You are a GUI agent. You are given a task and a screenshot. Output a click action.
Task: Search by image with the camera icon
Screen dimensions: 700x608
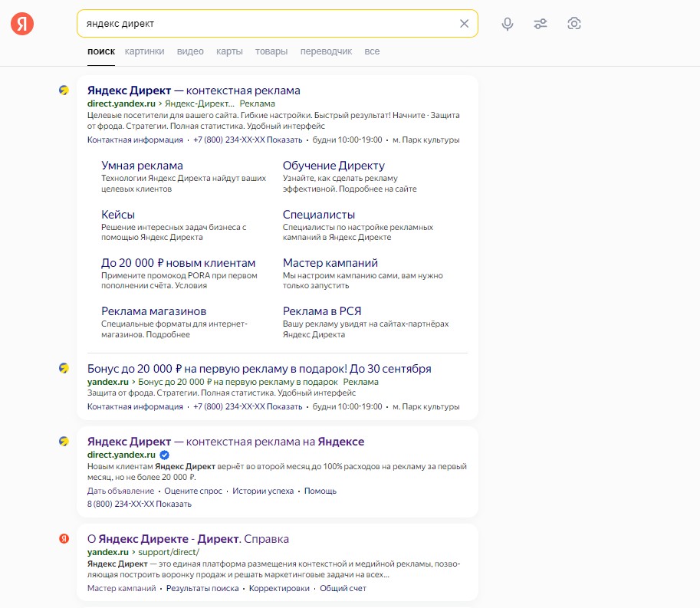[x=574, y=24]
